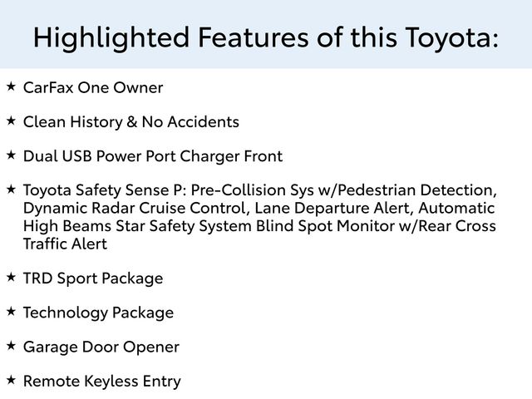The height and width of the screenshot is (399, 532).
Task: Select the star bullet for TRD Sport Package
Action: coord(11,276)
